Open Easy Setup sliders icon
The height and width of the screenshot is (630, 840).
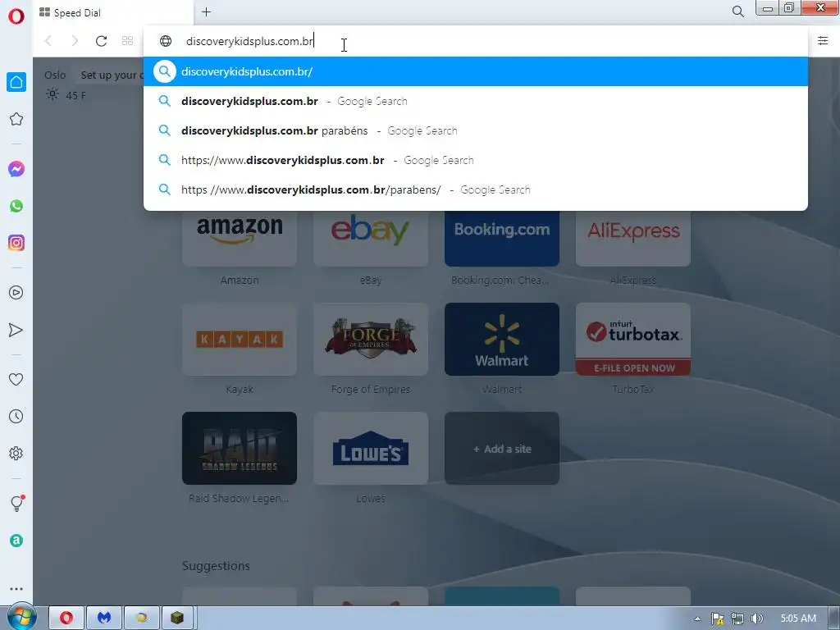click(x=823, y=41)
